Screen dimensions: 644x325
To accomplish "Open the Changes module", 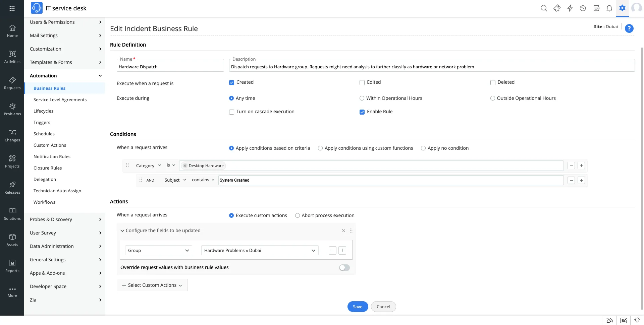I will click(x=12, y=135).
